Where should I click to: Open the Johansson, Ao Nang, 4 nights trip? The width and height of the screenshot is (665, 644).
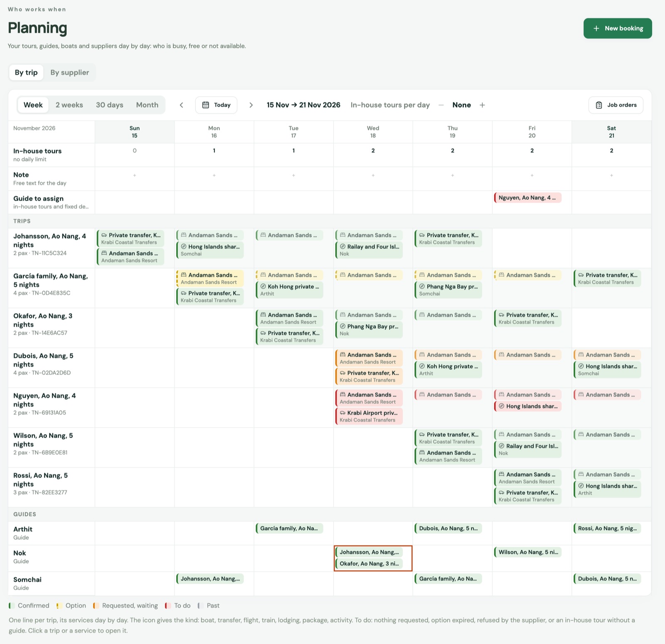(x=52, y=244)
